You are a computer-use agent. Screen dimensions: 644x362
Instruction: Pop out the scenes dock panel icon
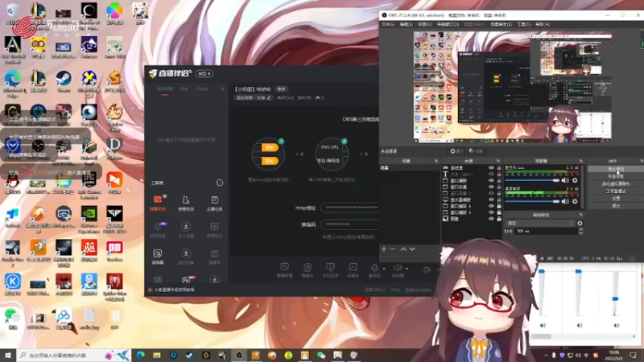[436, 161]
